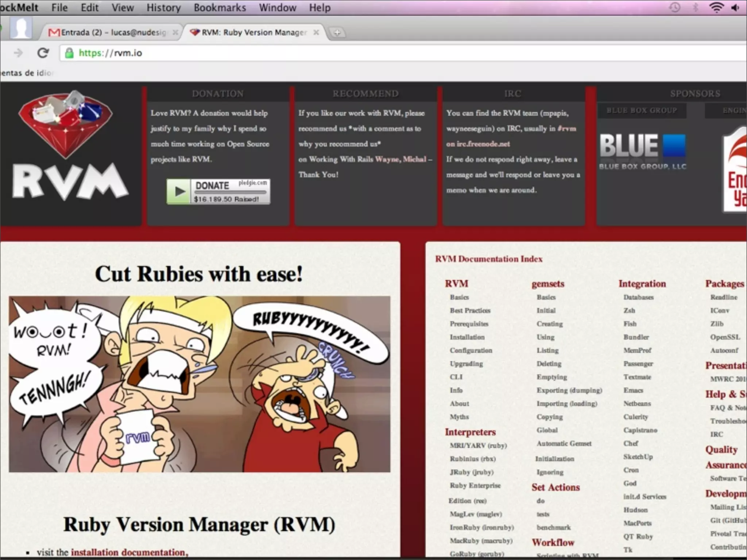The image size is (747, 560).
Task: Close the Gmail Entrada tab
Action: coord(175,32)
